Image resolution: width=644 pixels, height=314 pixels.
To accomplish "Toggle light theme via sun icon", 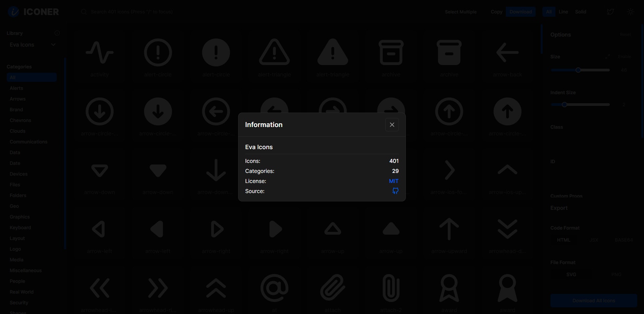I will click(631, 12).
